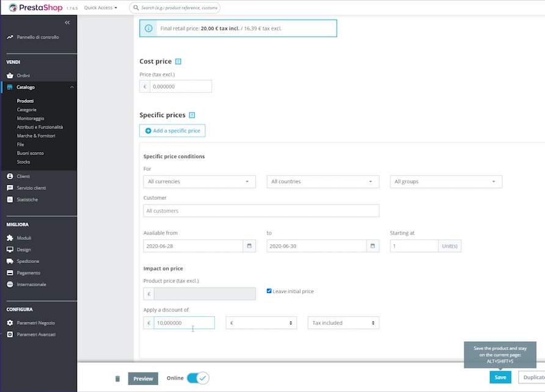Uncheck the Leave initial price checkbox

pyautogui.click(x=269, y=291)
